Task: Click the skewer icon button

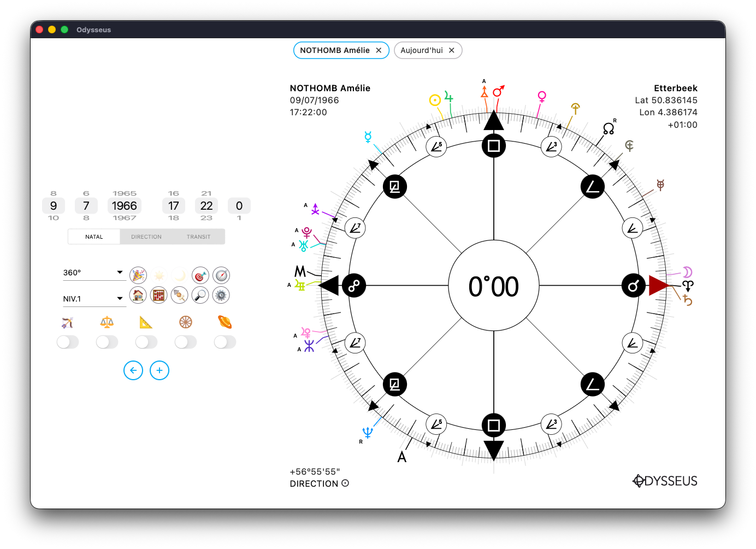Action: (x=180, y=296)
